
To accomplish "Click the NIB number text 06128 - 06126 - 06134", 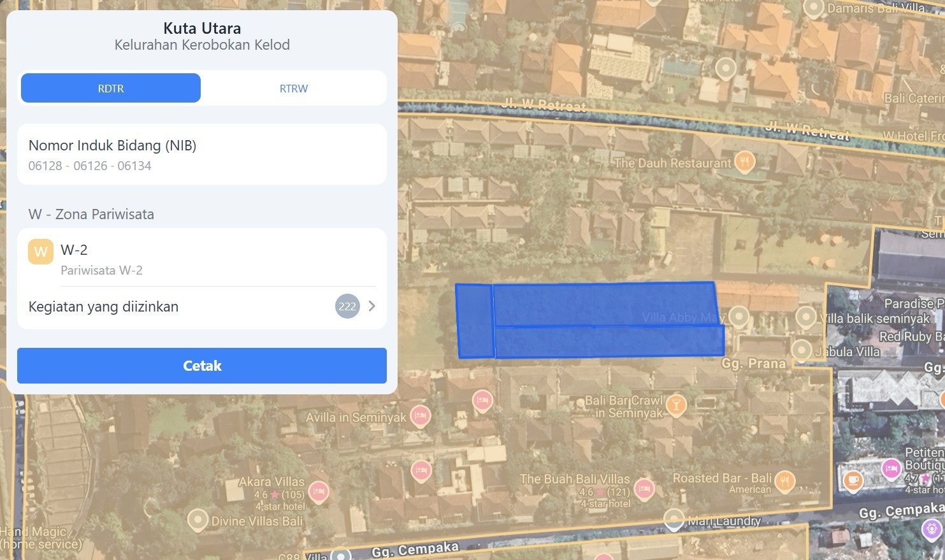I will pyautogui.click(x=90, y=166).
